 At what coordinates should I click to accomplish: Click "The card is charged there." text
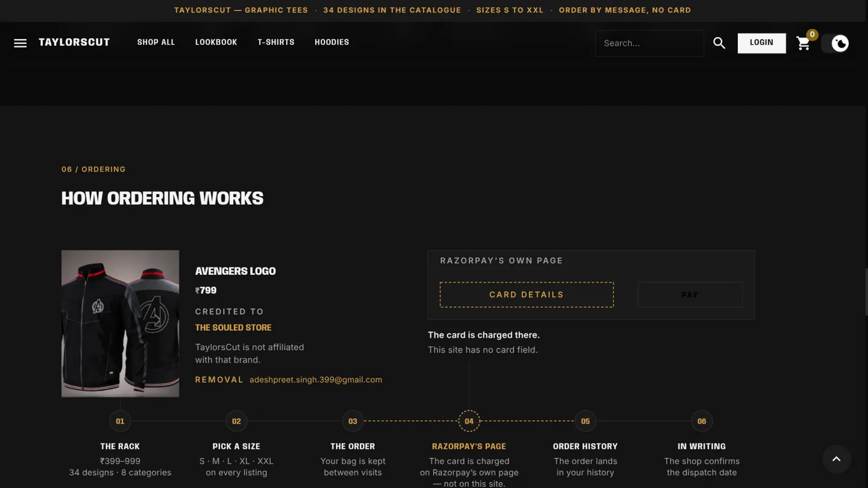point(484,335)
